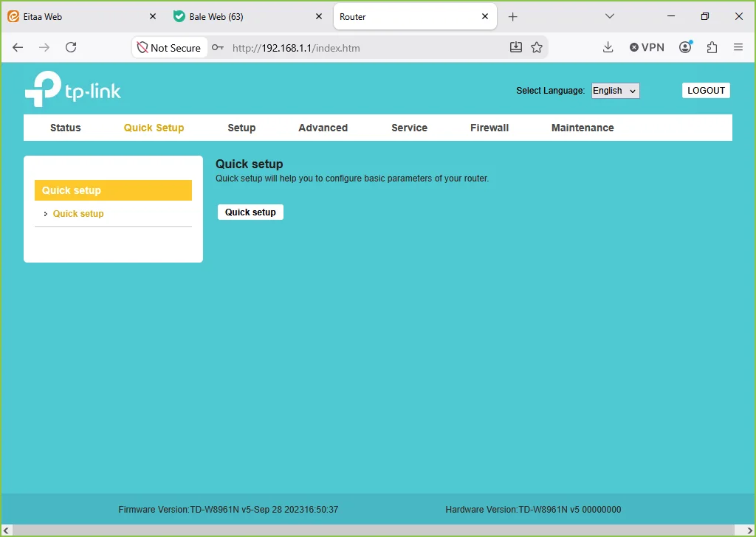Open the browser downloads icon

pos(608,47)
